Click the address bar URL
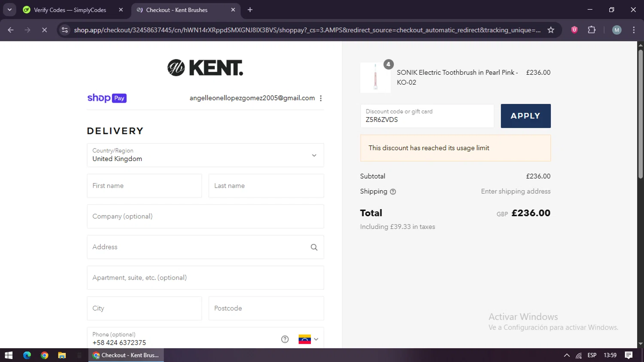This screenshot has width=644, height=362. point(307,30)
